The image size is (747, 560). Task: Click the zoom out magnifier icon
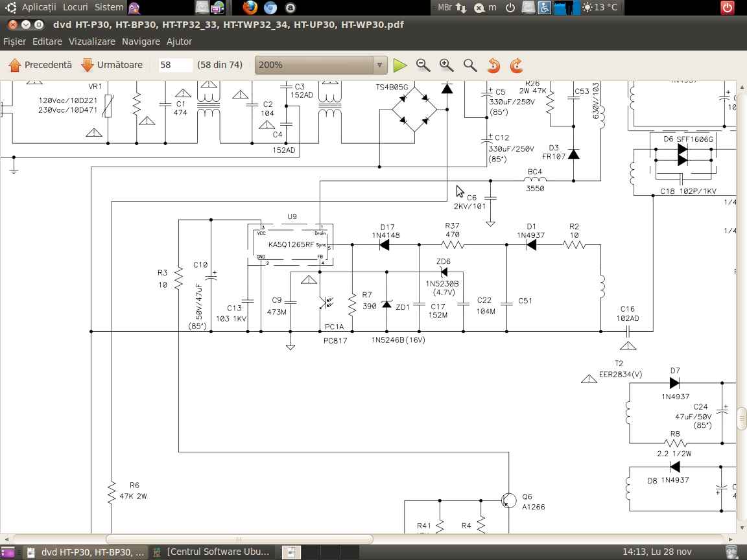[423, 65]
